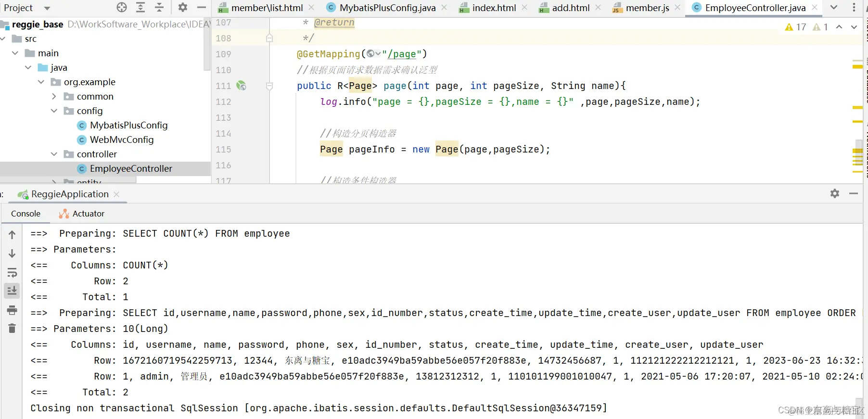Toggle scroll to end in console
Image resolution: width=868 pixels, height=419 pixels.
(x=12, y=291)
